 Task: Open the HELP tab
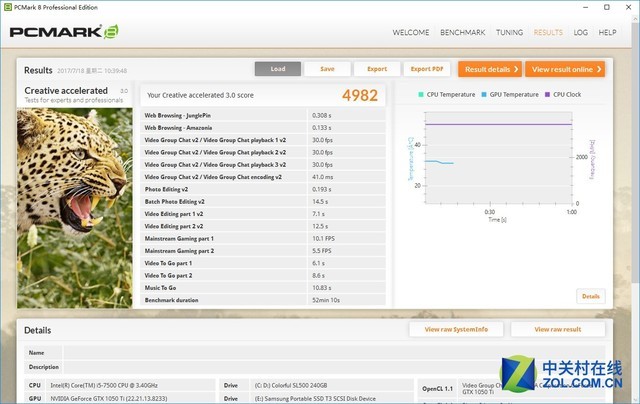coord(607,32)
